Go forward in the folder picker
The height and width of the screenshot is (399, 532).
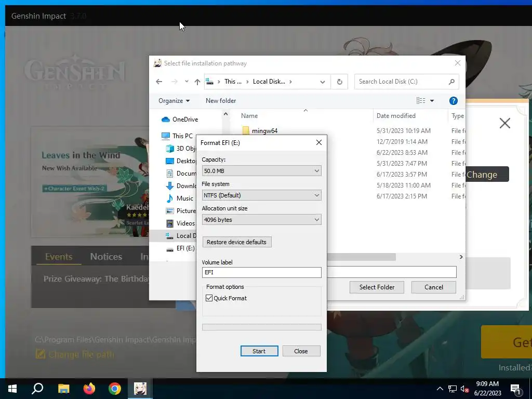(x=174, y=82)
